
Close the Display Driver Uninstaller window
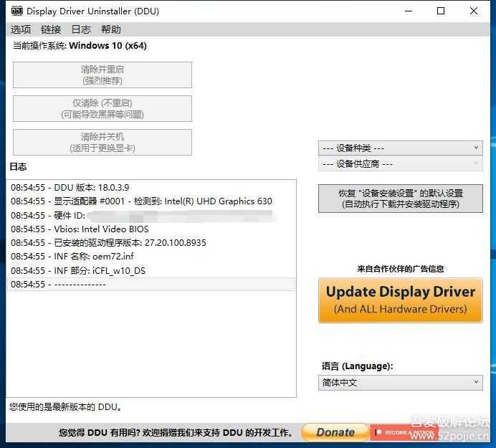tap(474, 11)
